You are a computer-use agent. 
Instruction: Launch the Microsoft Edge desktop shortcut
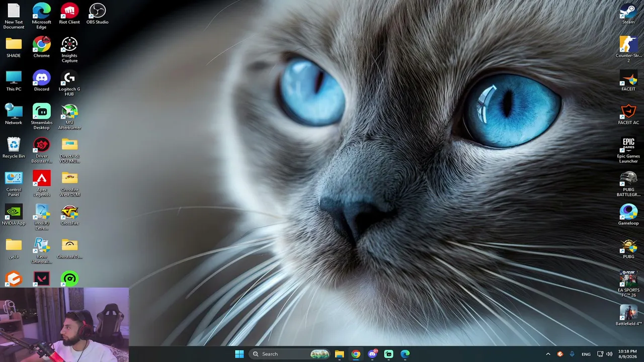pos(41,16)
